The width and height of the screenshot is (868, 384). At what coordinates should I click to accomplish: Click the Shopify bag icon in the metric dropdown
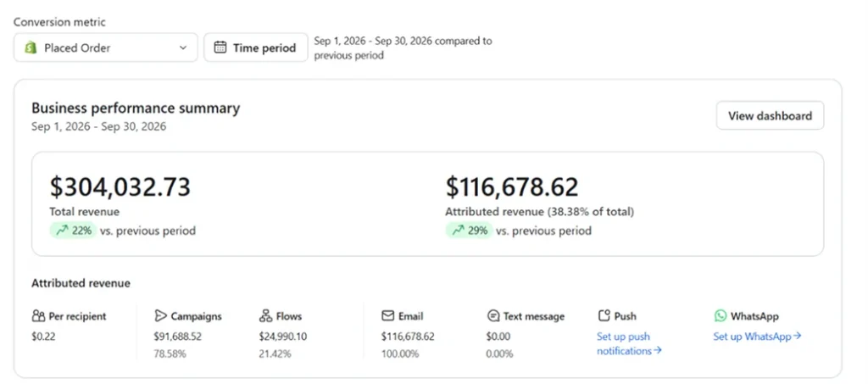[31, 47]
